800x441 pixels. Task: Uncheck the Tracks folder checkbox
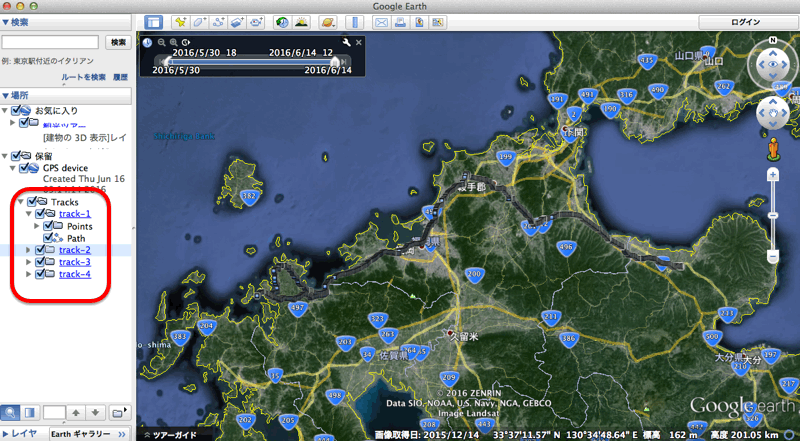click(x=32, y=202)
